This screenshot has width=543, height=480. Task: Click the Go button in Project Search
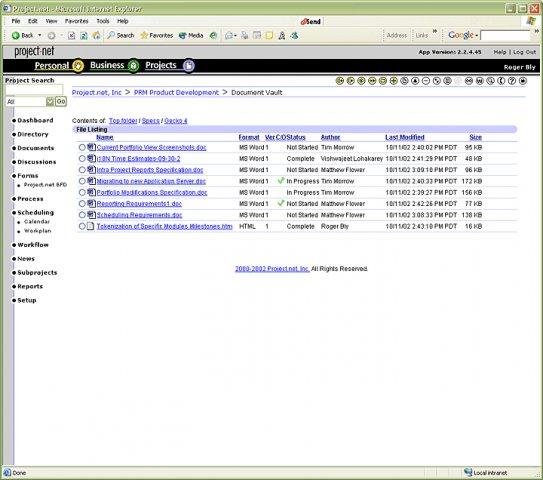[61, 101]
